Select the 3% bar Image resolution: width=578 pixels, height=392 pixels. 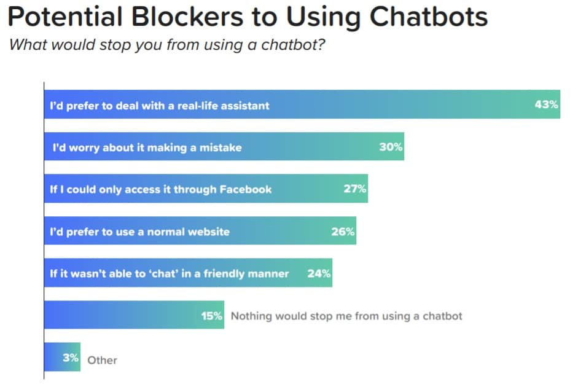(62, 356)
